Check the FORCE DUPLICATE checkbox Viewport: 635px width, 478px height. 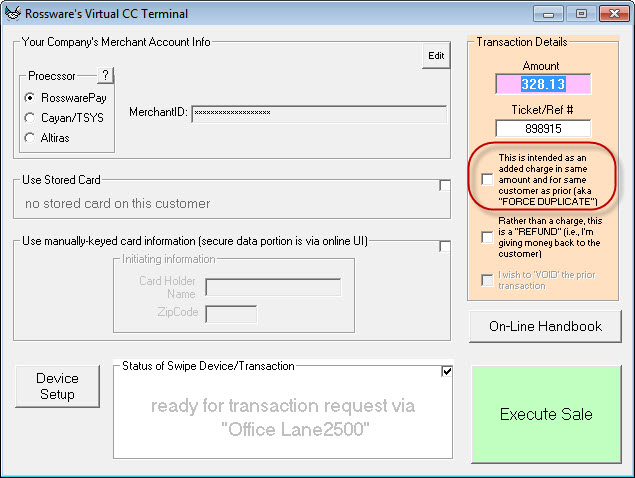(487, 180)
